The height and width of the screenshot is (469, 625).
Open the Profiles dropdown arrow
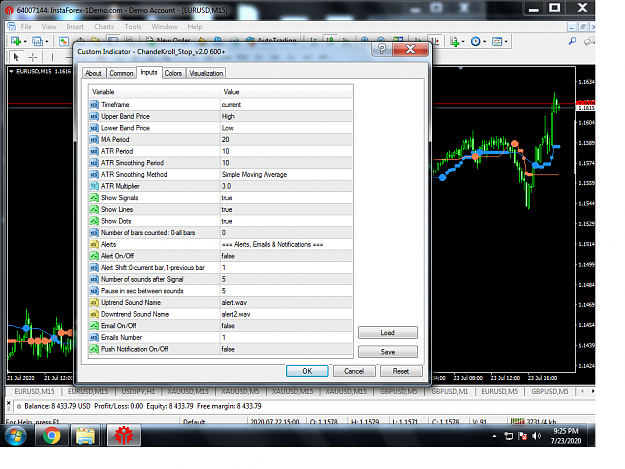47,41
